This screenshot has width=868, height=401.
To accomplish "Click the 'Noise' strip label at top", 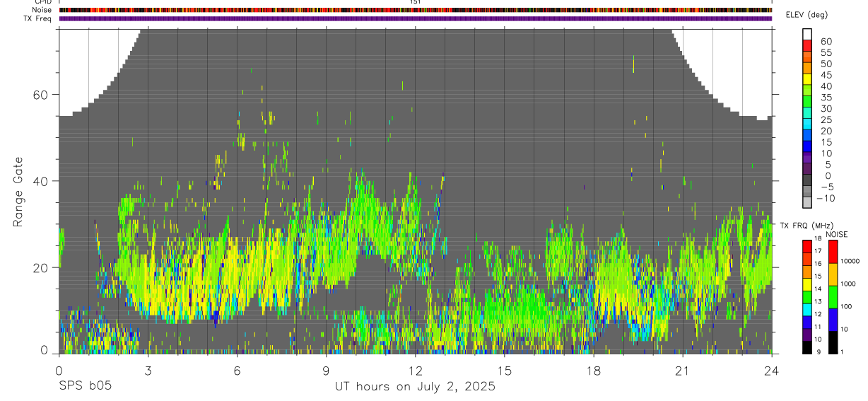I will coord(42,10).
